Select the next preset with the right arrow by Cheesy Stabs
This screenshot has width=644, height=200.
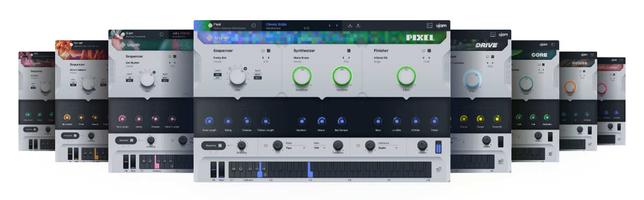(x=337, y=25)
